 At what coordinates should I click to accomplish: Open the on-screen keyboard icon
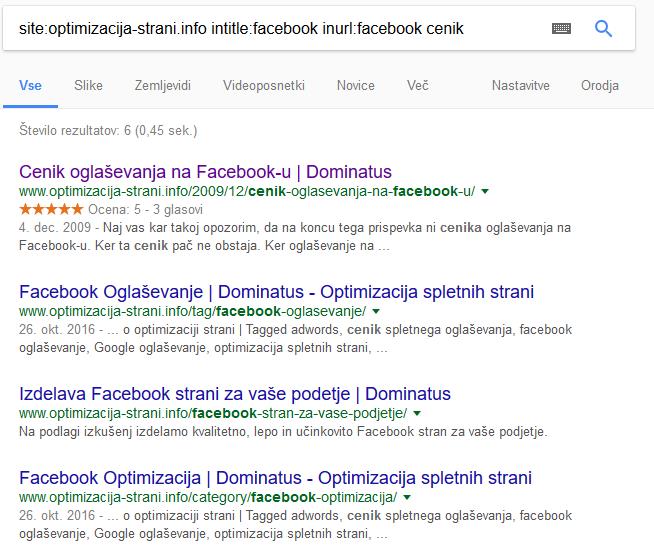click(x=561, y=28)
